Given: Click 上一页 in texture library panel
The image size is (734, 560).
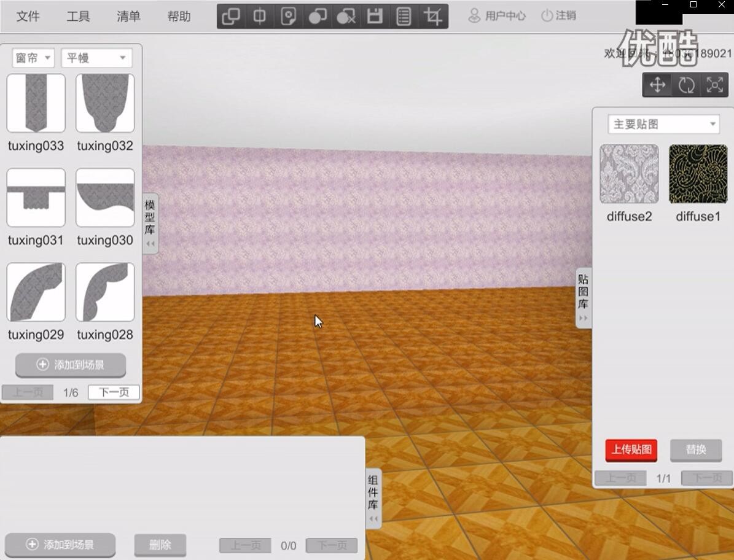Looking at the screenshot, I should pyautogui.click(x=620, y=478).
